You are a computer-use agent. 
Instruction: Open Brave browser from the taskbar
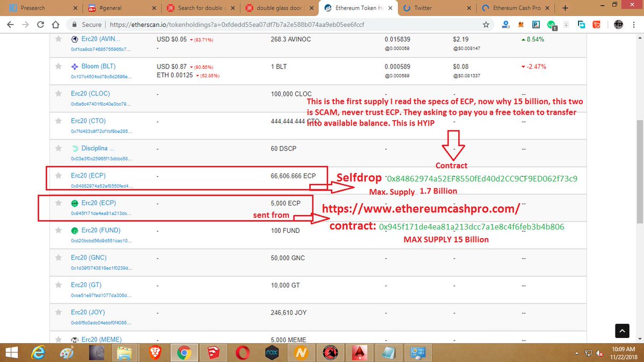point(155,353)
